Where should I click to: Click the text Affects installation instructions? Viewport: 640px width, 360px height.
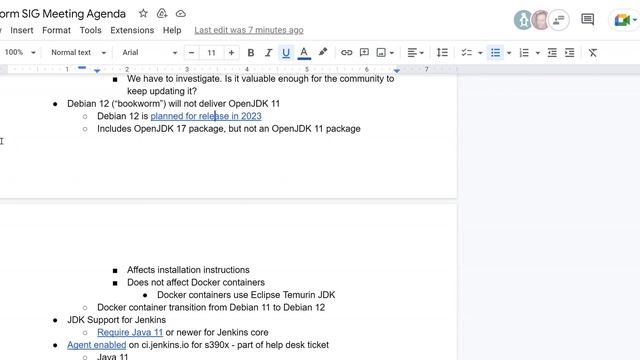pyautogui.click(x=188, y=270)
